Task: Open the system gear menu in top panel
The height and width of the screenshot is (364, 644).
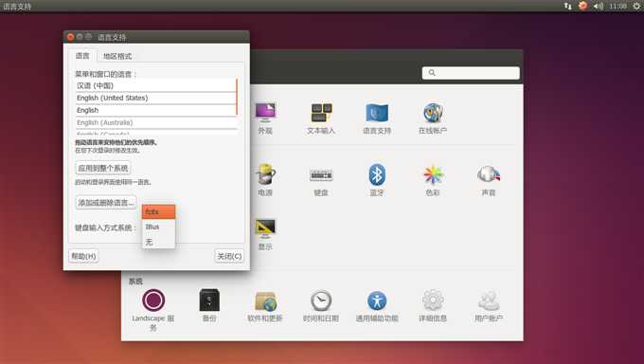Action: point(637,6)
